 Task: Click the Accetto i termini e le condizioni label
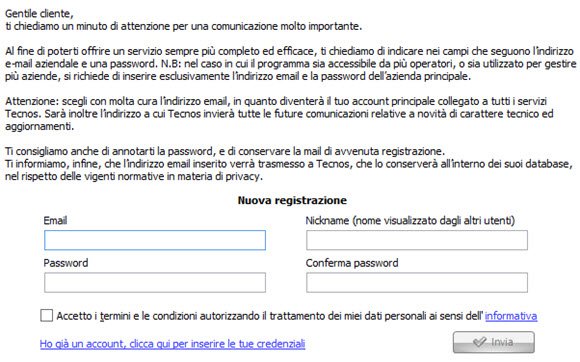point(270,316)
